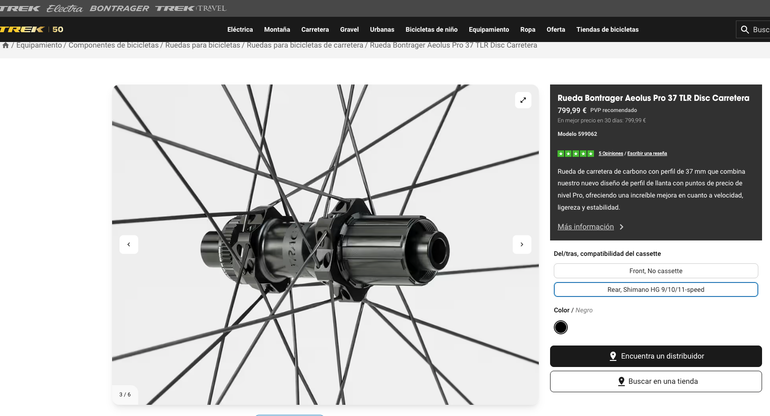
Task: Open the Bicicletas de niño menu
Action: click(431, 29)
